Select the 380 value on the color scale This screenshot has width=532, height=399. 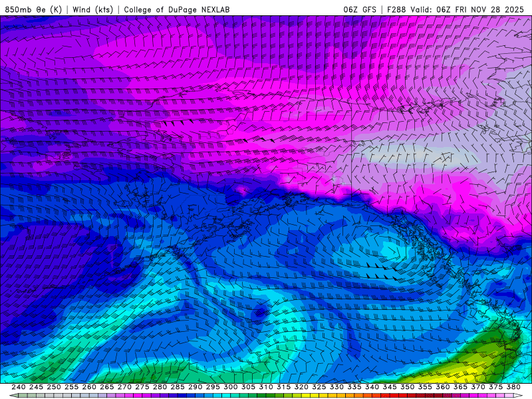click(513, 387)
